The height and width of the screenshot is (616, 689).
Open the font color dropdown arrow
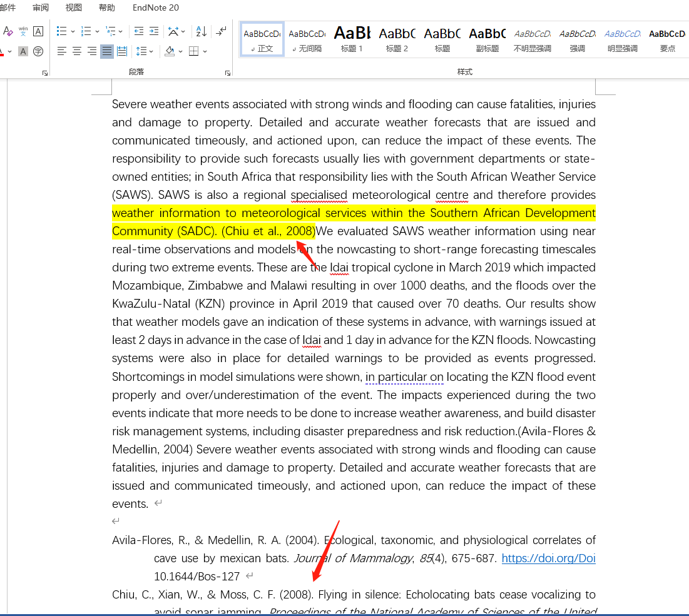pyautogui.click(x=9, y=52)
